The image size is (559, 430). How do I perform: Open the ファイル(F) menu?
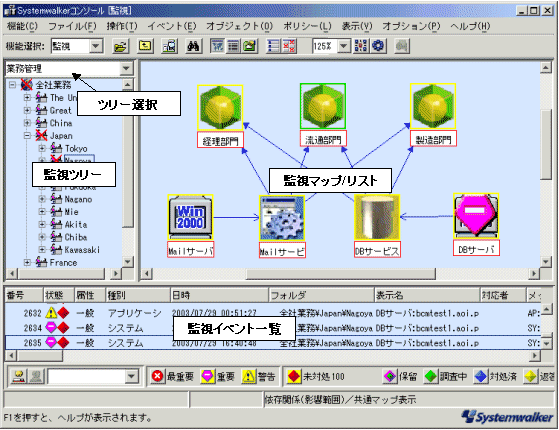tap(72, 26)
